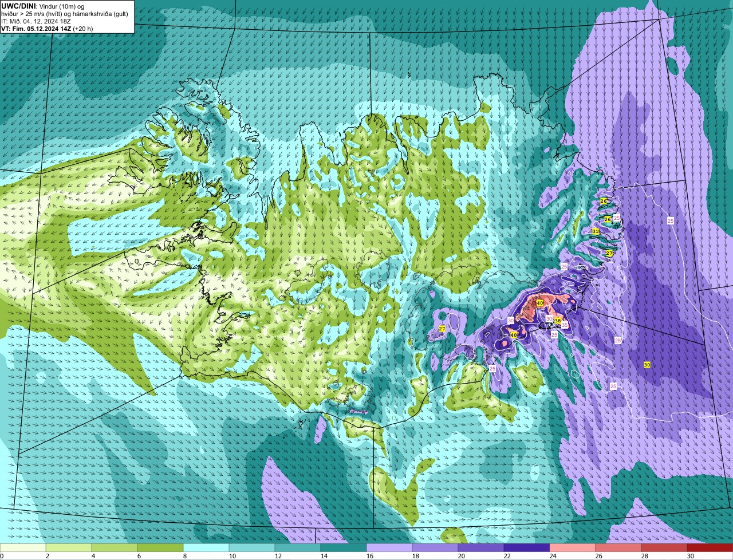Select the above 30 m/s dark red colorbar swatch

[x=710, y=548]
